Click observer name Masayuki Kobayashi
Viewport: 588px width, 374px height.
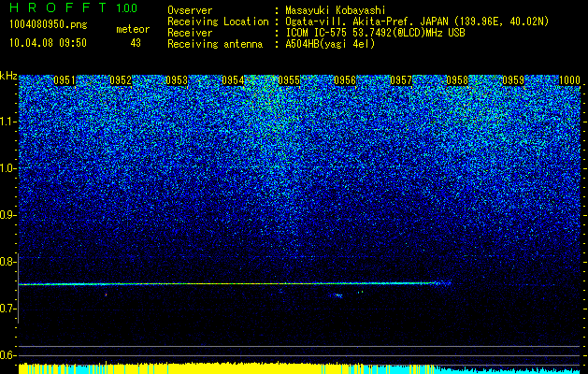coord(336,10)
